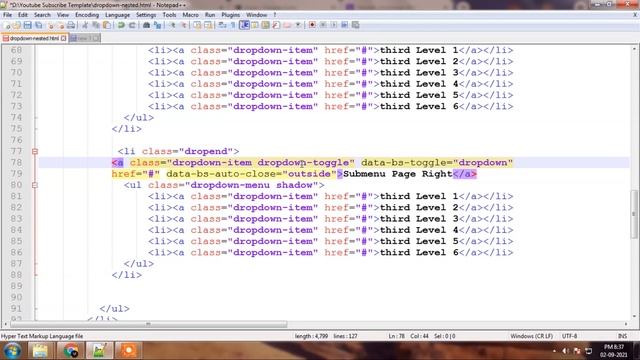Screen dimensions: 640x360
Task: Toggle INS insert mode in status bar
Action: point(622,336)
